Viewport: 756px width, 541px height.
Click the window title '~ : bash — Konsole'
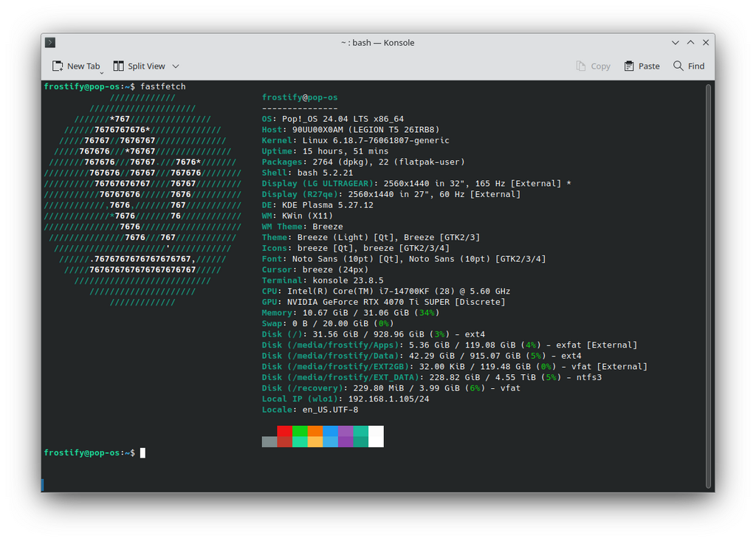coord(377,42)
